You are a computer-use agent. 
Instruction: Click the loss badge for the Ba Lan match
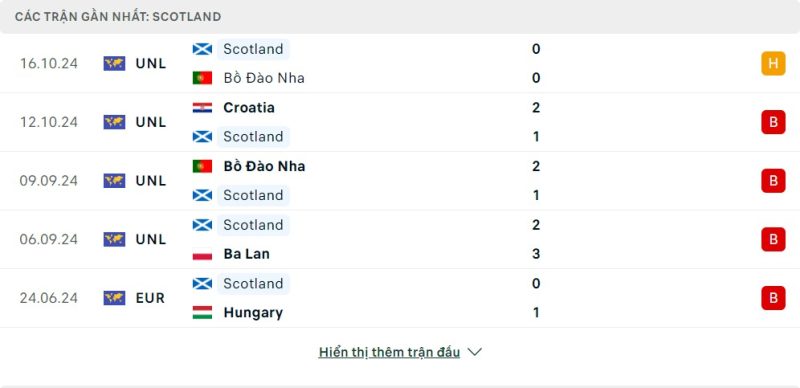[x=773, y=239]
